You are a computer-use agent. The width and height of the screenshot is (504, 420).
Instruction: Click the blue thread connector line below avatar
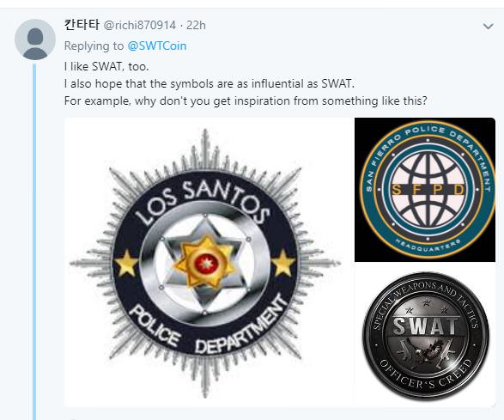coord(34,241)
